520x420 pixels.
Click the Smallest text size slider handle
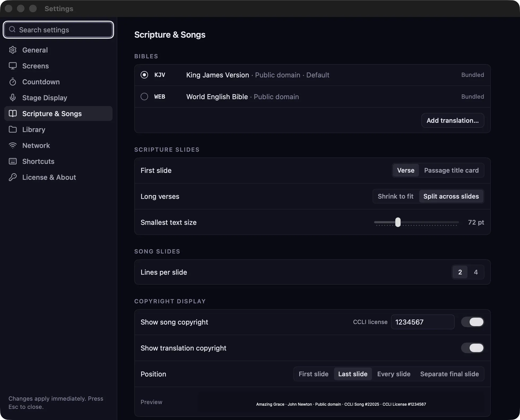click(398, 222)
